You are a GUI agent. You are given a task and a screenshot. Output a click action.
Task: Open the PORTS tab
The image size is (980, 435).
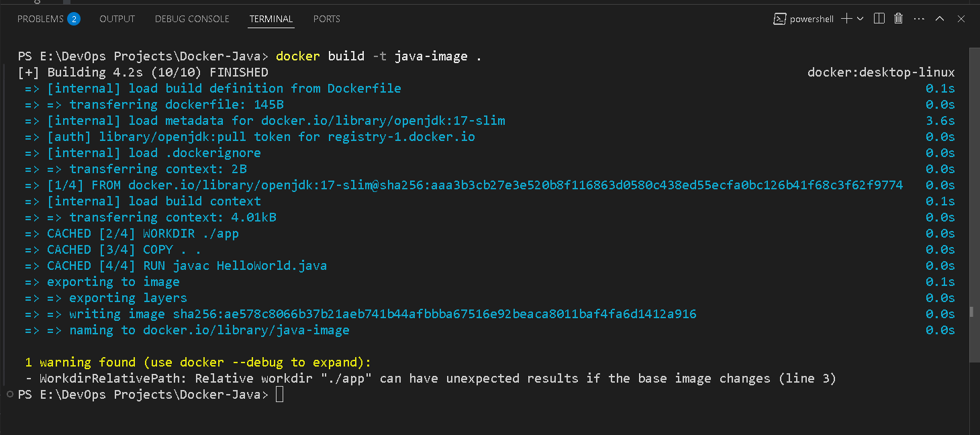(x=327, y=19)
